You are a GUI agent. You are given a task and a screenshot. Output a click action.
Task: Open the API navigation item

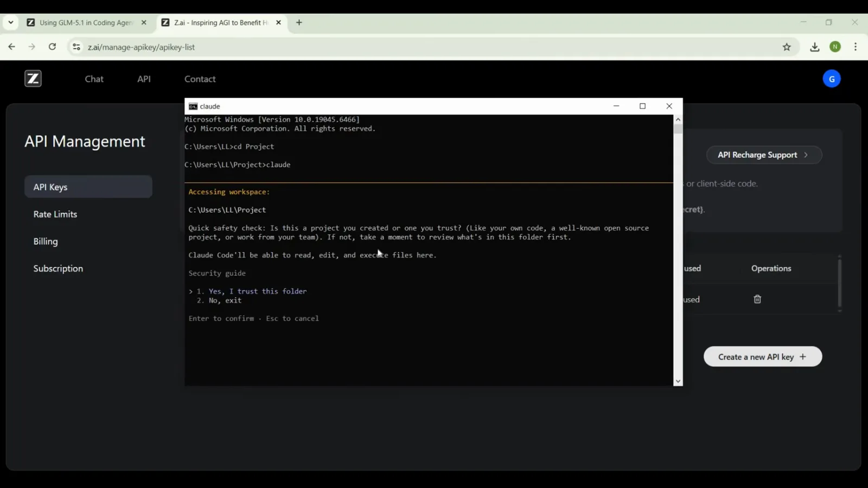tap(144, 79)
